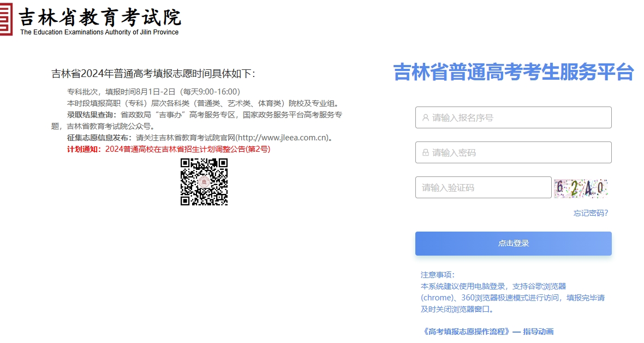Click the 2024年填报志愿时间 announcement heading
Image resolution: width=644 pixels, height=343 pixels.
(153, 74)
